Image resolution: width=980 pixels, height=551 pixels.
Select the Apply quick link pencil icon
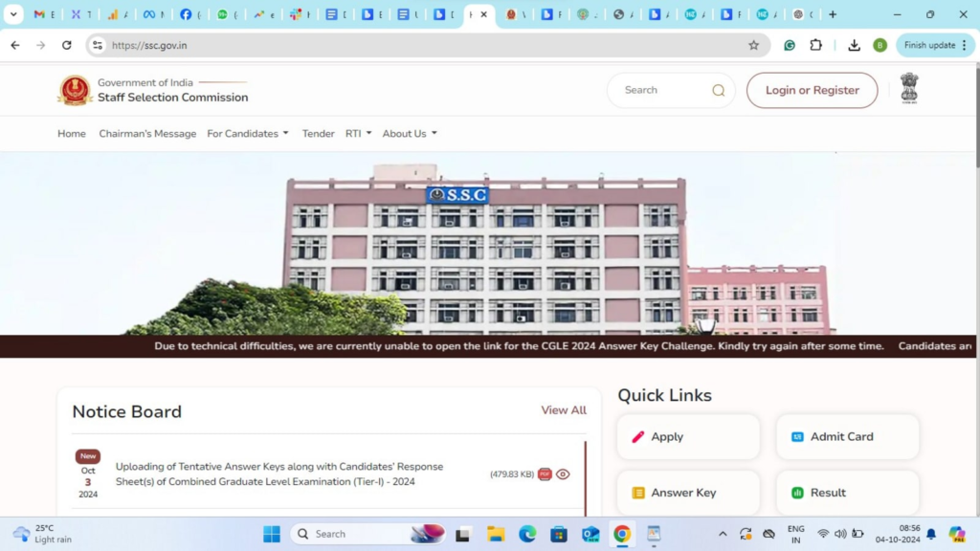[638, 436]
